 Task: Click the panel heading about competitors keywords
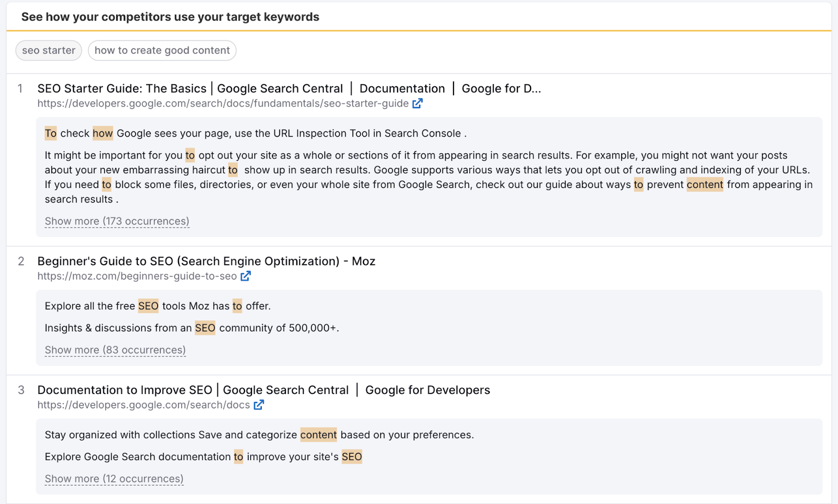170,16
